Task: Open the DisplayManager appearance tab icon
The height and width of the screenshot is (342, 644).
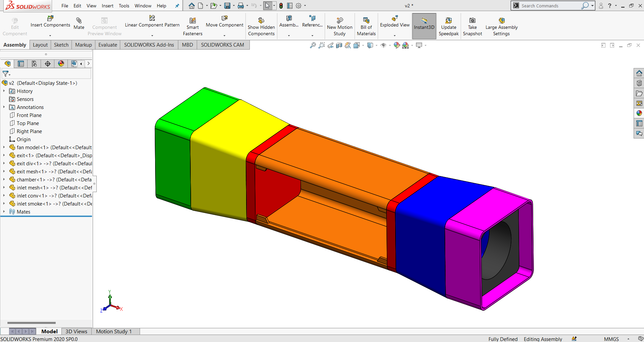Action: [61, 63]
